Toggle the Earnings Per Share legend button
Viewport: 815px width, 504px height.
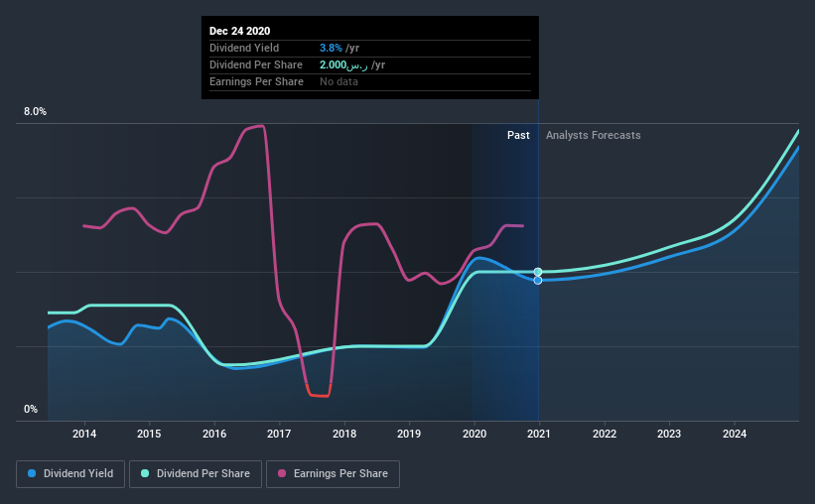tap(333, 474)
